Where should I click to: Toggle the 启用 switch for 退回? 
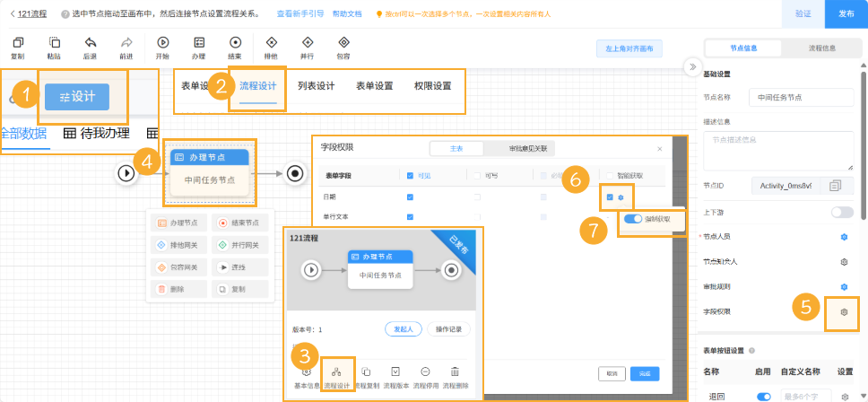click(764, 397)
